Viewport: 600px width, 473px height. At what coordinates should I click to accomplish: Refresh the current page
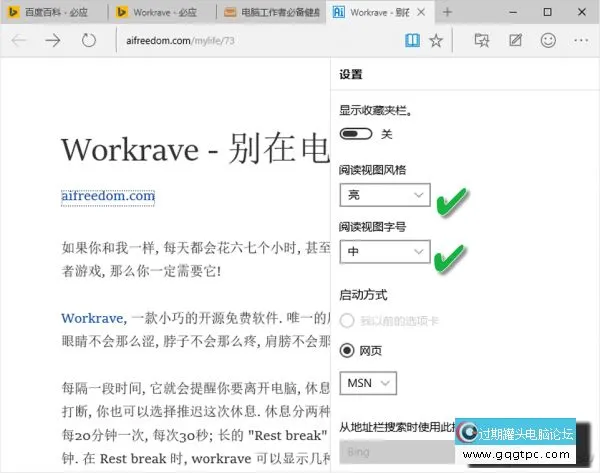point(89,41)
